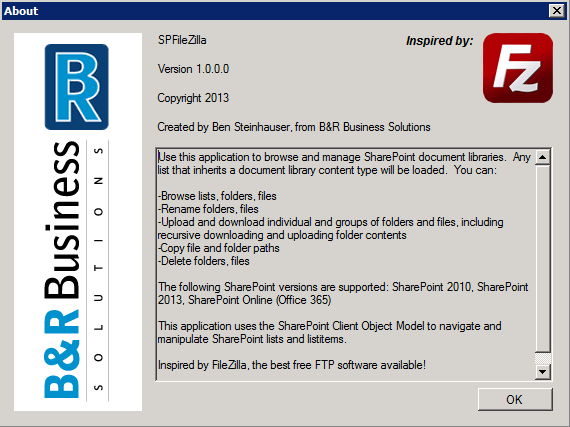Click the "Copyright 2013" label
The height and width of the screenshot is (427, 570).
coord(193,98)
